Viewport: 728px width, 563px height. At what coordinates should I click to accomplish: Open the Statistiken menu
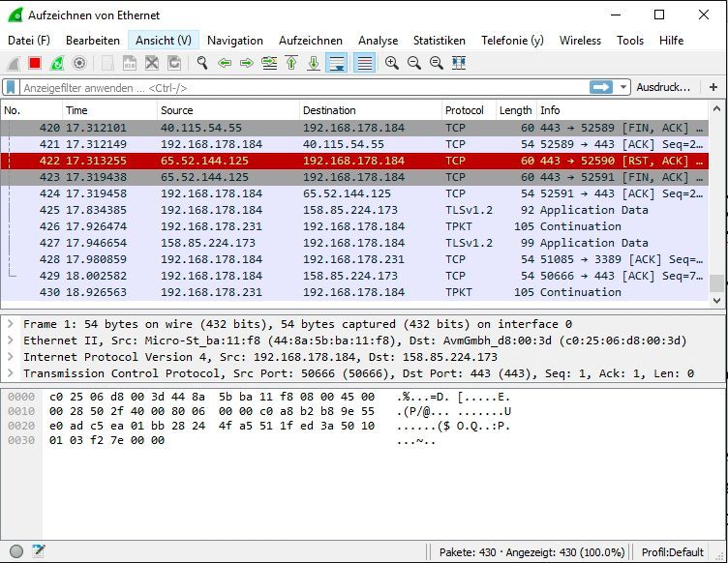pos(440,41)
